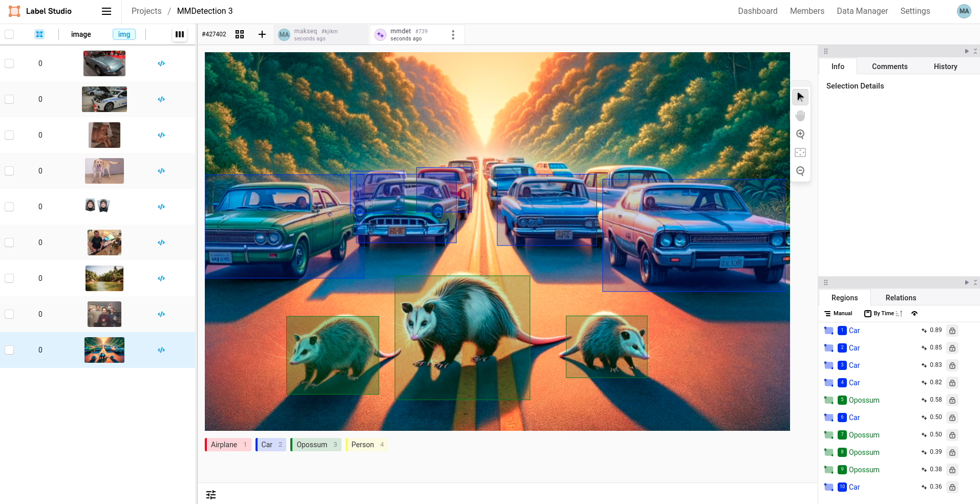Open the Manual grouping dropdown
The width and height of the screenshot is (980, 504).
[x=838, y=314]
